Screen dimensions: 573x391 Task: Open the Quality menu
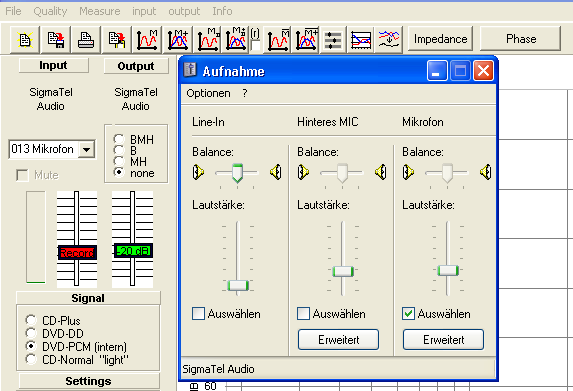[50, 11]
